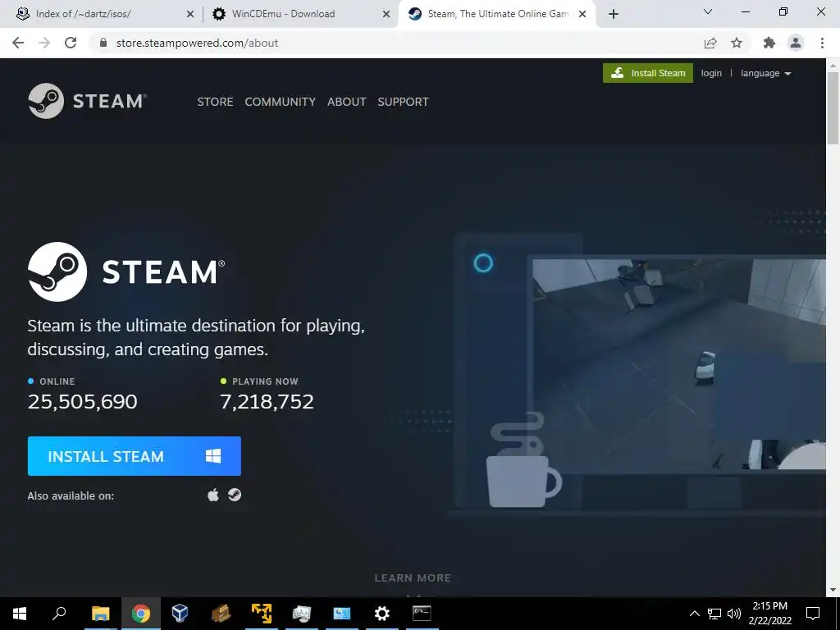
Task: Click the playing now count 7,218,752
Action: tap(267, 402)
